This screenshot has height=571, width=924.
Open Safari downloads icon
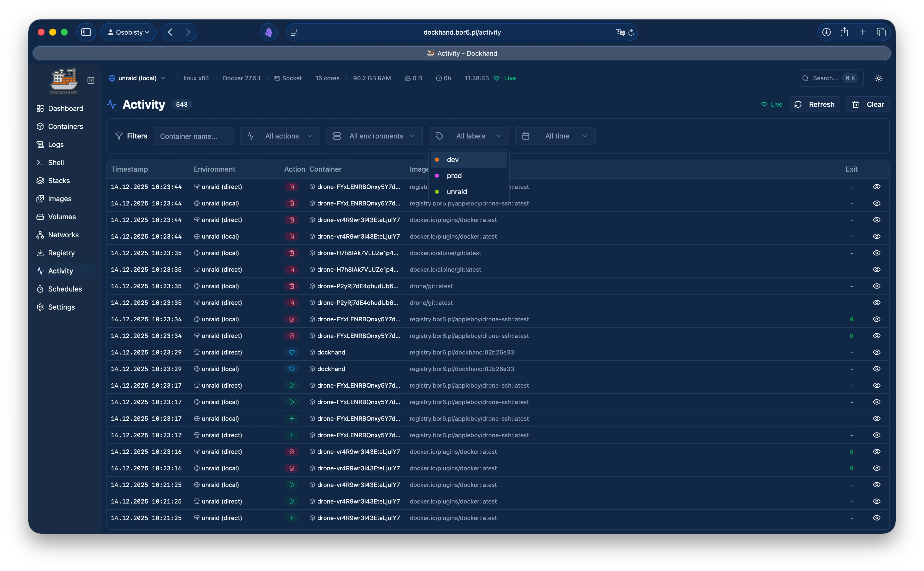(826, 32)
